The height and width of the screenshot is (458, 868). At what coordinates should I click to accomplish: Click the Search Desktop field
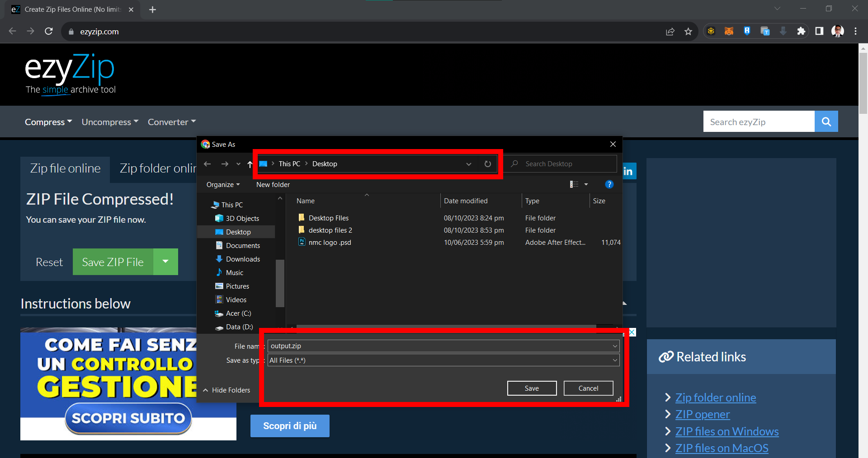(x=561, y=164)
